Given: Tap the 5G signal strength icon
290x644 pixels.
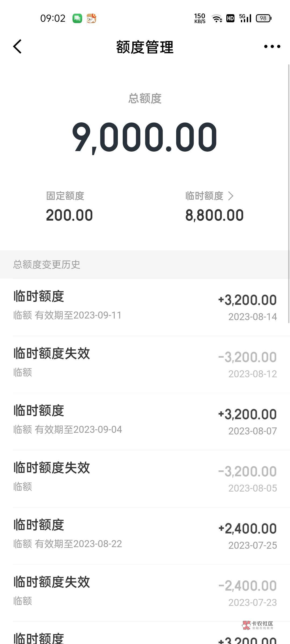Looking at the screenshot, I should point(245,18).
